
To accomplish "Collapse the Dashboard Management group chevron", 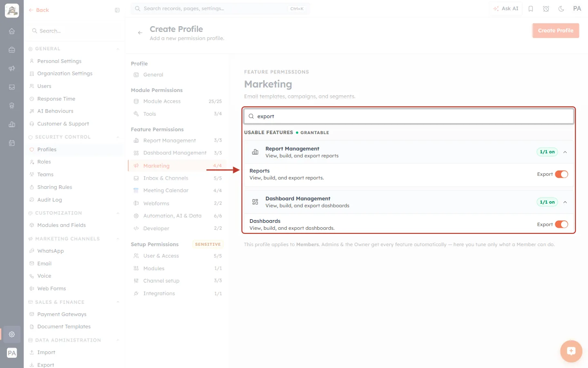I will [x=565, y=202].
